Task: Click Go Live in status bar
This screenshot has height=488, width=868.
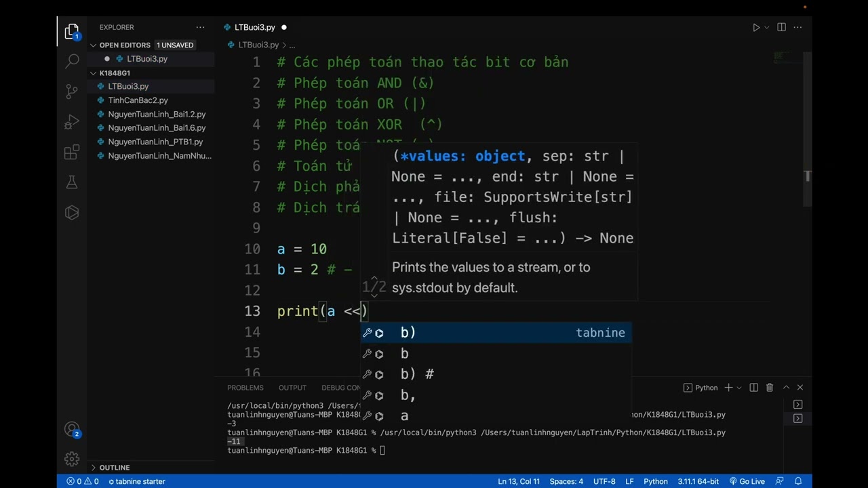Action: click(x=747, y=481)
